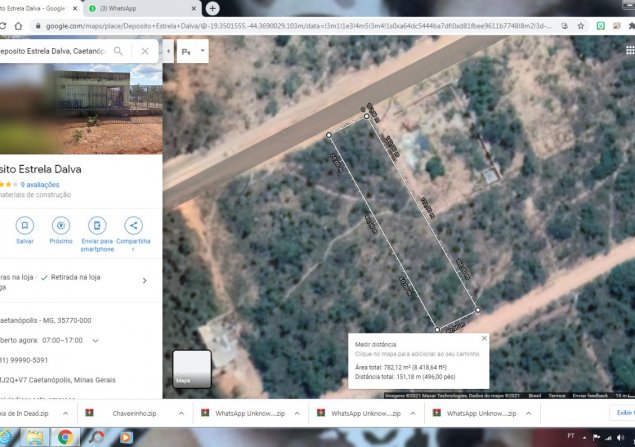Close the Medir distância popup
Image resolution: width=635 pixels, height=447 pixels.
point(485,338)
